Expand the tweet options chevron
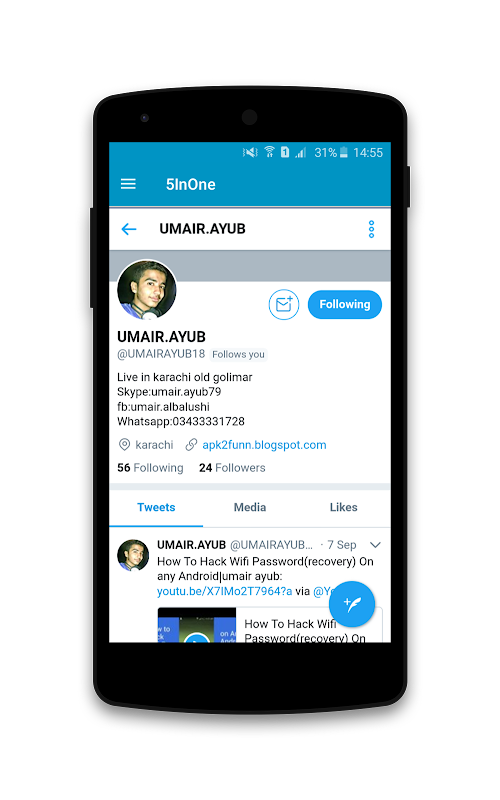The width and height of the screenshot is (500, 800). [376, 545]
